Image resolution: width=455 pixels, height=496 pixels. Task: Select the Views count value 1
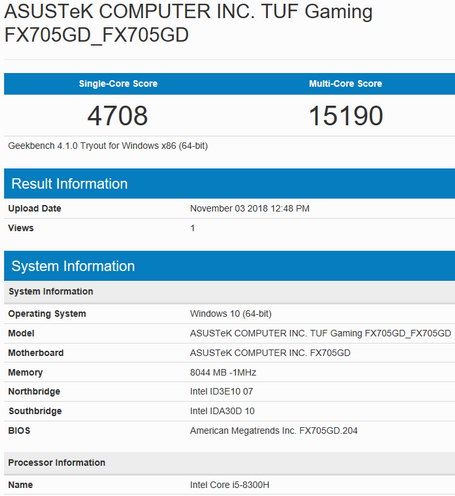click(193, 228)
